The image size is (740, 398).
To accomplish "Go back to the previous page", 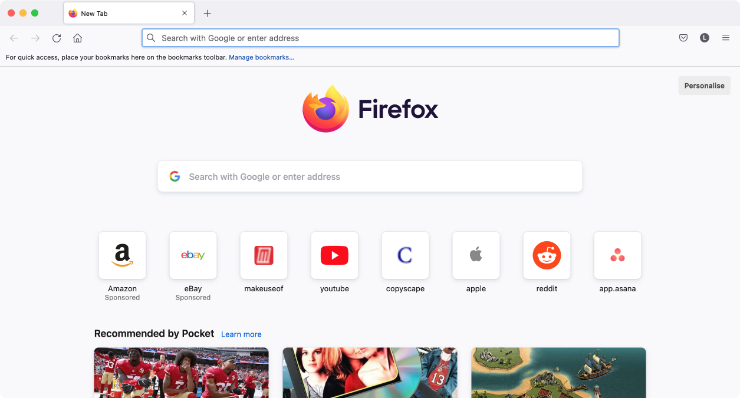I will click(x=14, y=38).
